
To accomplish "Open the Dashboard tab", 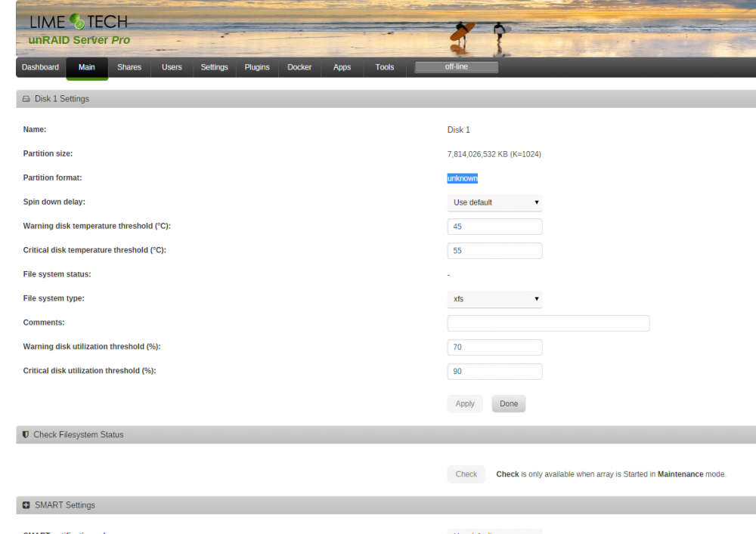I will (x=41, y=67).
